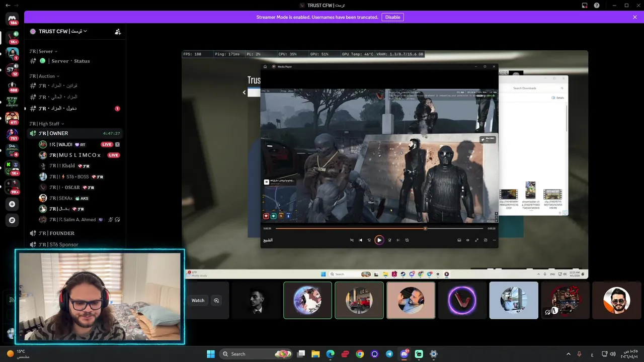
Task: Select user WAJDI in the voice channel
Action: (80, 144)
